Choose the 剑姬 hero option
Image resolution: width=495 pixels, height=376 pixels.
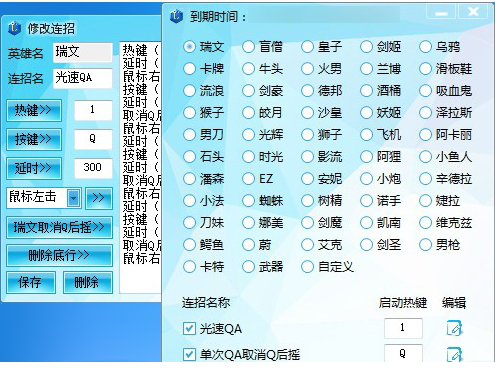[x=366, y=47]
